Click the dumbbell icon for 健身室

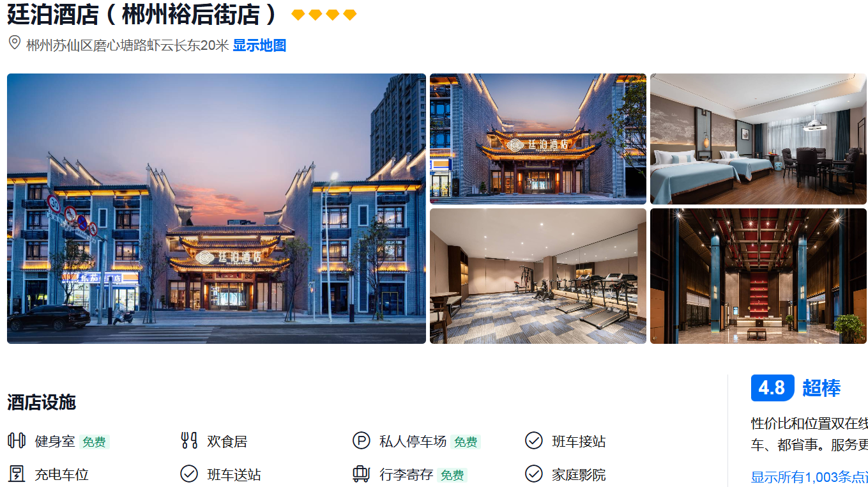pyautogui.click(x=17, y=440)
